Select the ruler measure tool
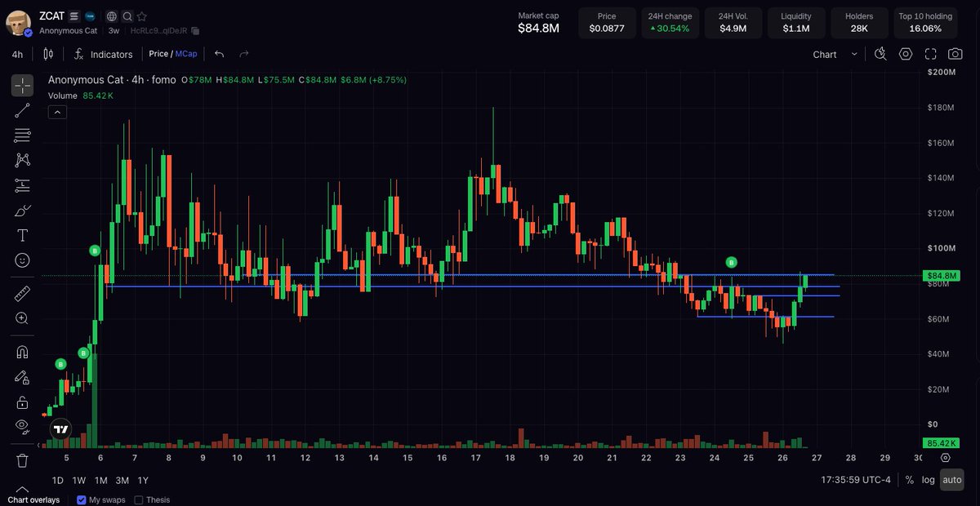The image size is (980, 506). click(x=23, y=294)
